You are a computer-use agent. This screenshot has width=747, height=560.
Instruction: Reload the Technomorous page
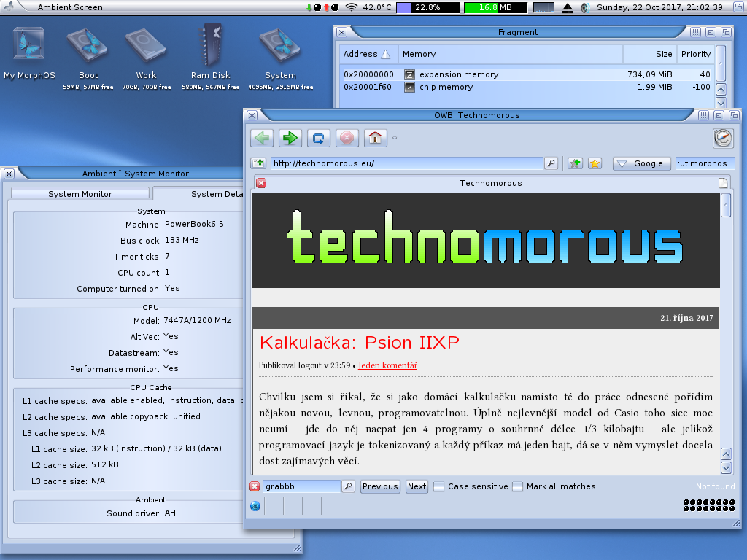319,138
